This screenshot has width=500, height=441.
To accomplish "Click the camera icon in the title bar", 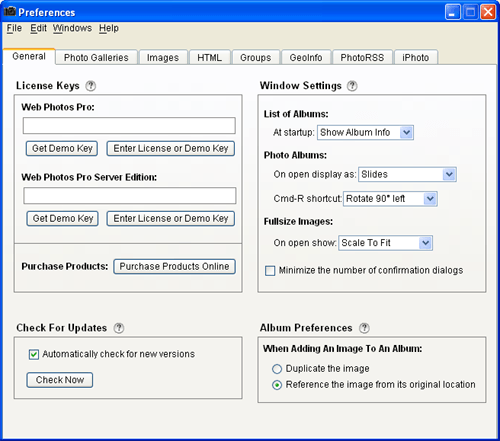I will tap(10, 11).
